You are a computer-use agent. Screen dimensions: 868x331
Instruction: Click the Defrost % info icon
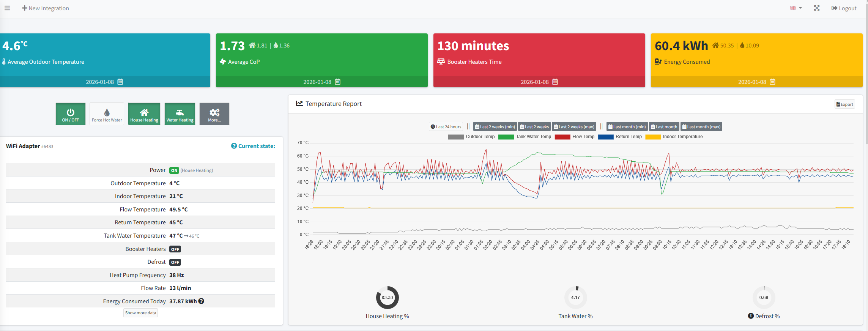click(x=751, y=316)
